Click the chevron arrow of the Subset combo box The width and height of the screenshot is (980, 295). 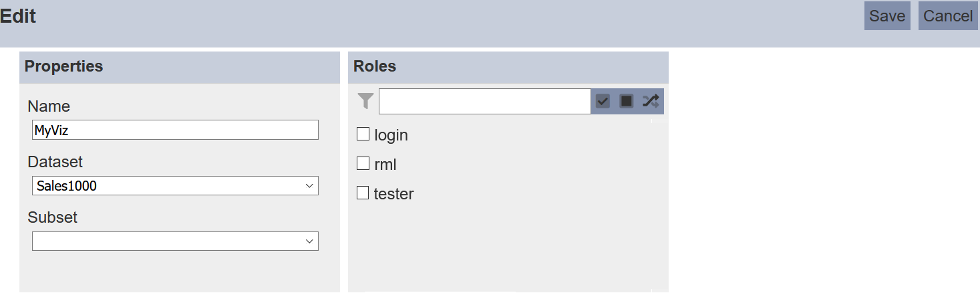(309, 241)
